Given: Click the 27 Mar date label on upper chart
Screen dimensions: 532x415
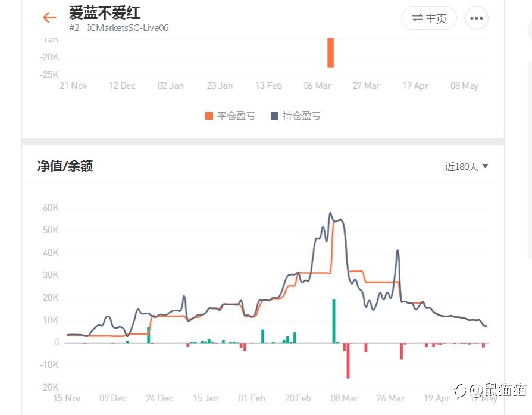Looking at the screenshot, I should point(367,86).
